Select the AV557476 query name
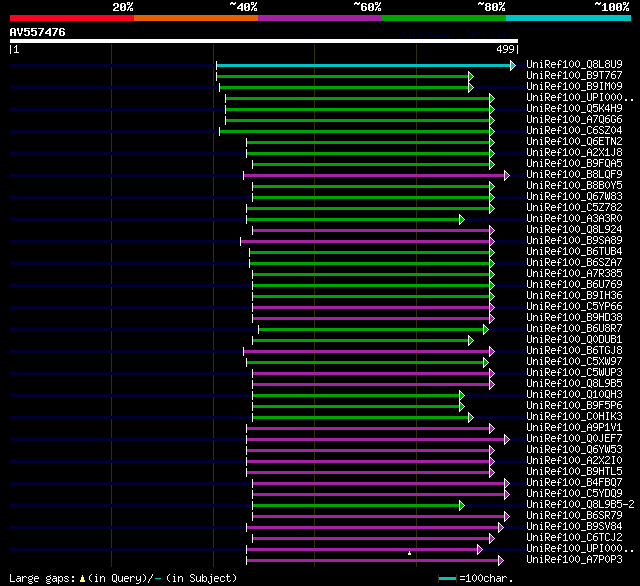This screenshot has width=640, height=586. tap(38, 32)
